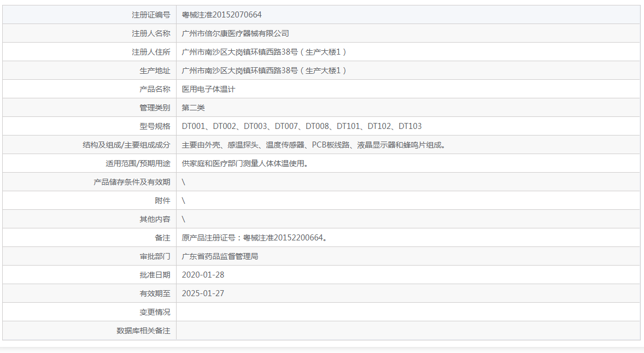Select the registrant name 广州市倍尔康医疗器械有限公司
This screenshot has height=353, width=644.
pos(235,34)
